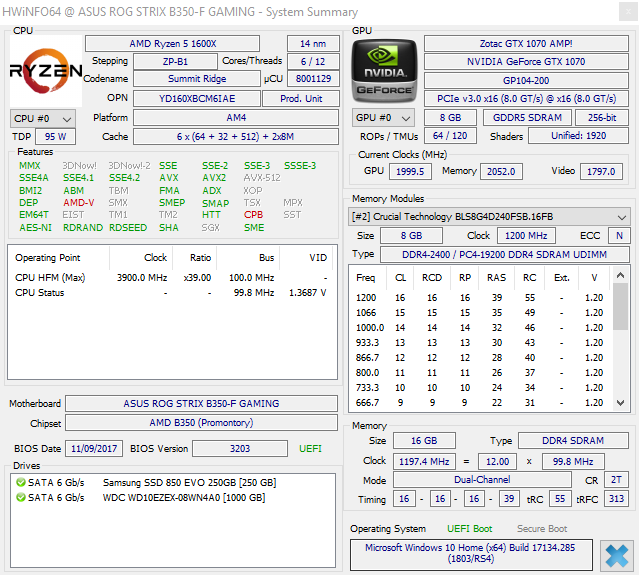Expand the memory module selection dropdown
Viewport: 639px width, 575px height.
489,217
